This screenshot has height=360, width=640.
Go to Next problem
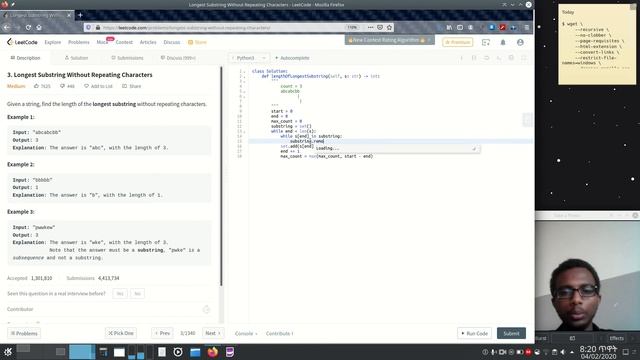coord(213,333)
